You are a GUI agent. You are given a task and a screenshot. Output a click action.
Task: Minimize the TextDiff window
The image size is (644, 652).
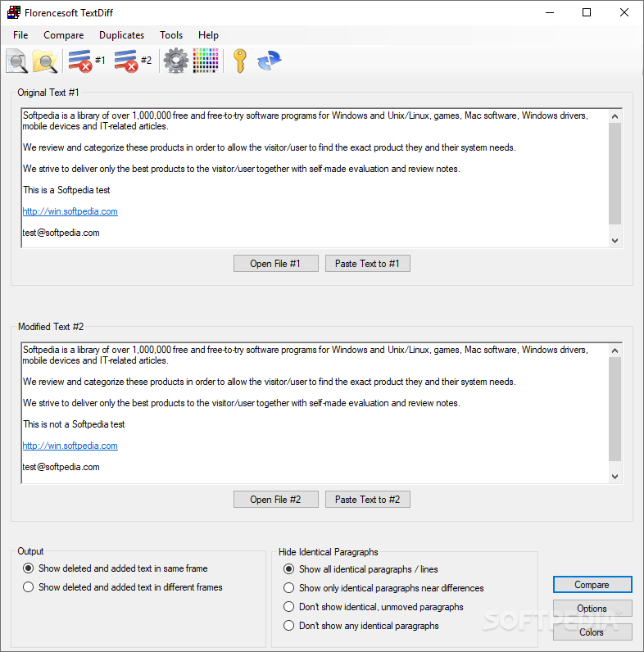550,12
